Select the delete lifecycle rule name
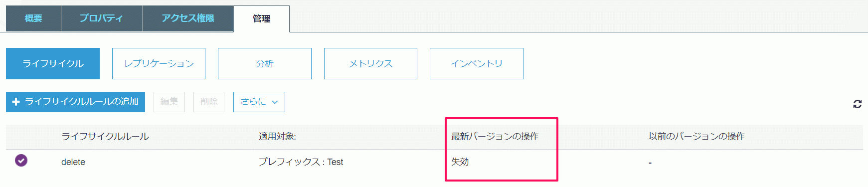Viewport: 868px width, 187px height. [73, 162]
